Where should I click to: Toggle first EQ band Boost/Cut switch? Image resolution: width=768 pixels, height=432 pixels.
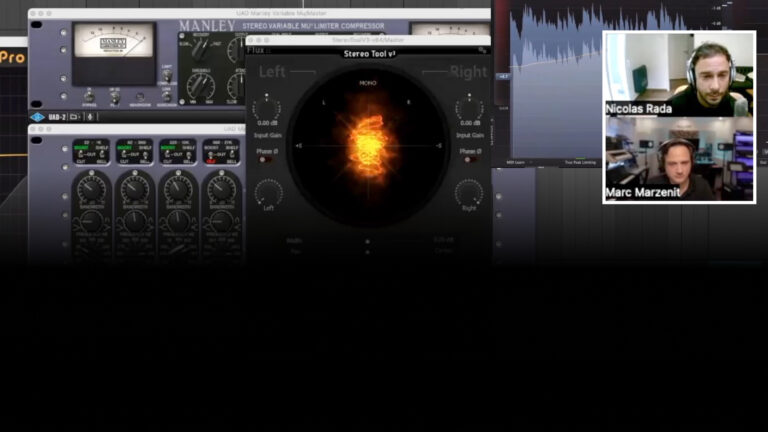(81, 155)
